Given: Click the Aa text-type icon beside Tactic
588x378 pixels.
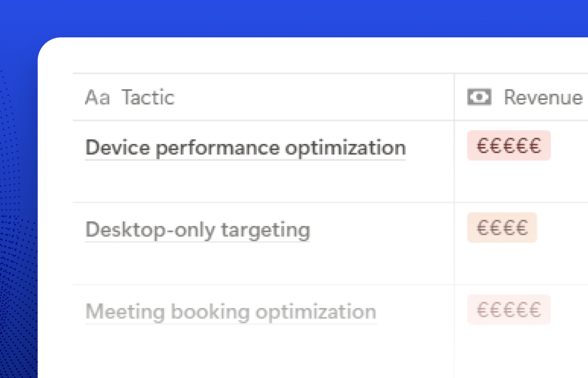Looking at the screenshot, I should [97, 98].
